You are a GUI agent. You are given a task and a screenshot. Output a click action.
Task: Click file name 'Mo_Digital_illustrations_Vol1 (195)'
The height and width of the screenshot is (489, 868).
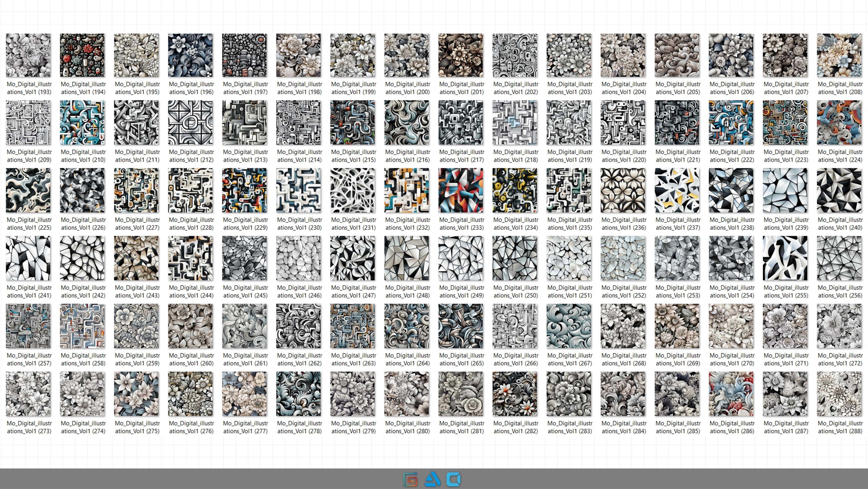click(137, 88)
